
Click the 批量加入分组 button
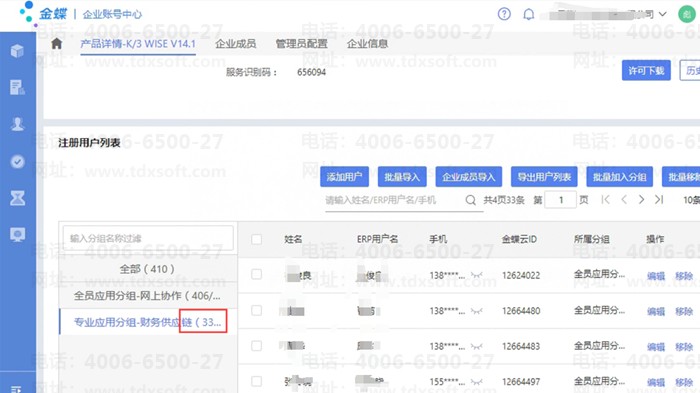620,177
